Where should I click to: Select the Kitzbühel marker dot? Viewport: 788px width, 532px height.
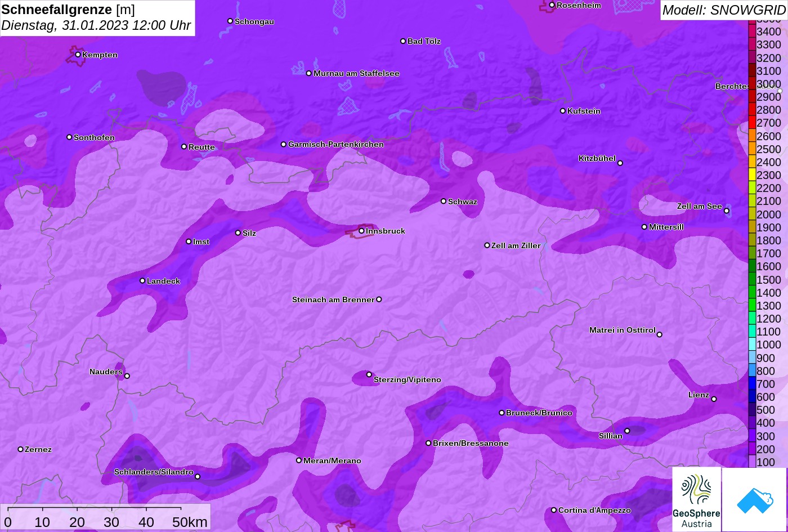click(620, 163)
